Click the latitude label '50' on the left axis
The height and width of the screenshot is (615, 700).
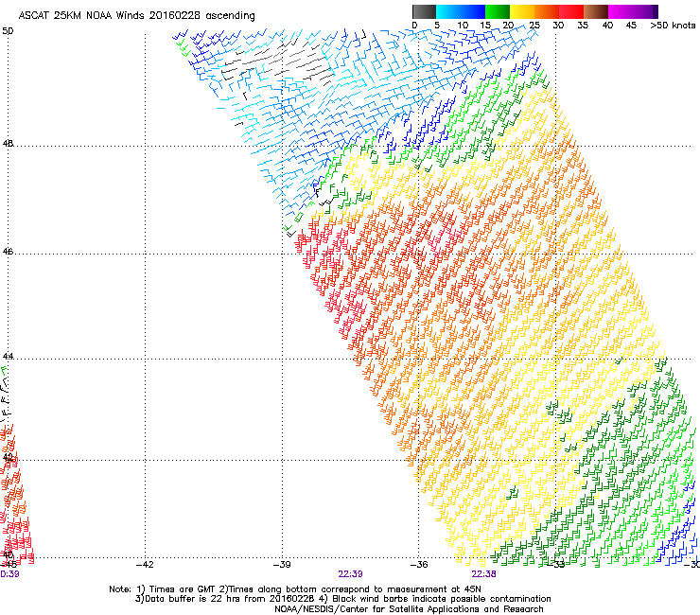[8, 31]
